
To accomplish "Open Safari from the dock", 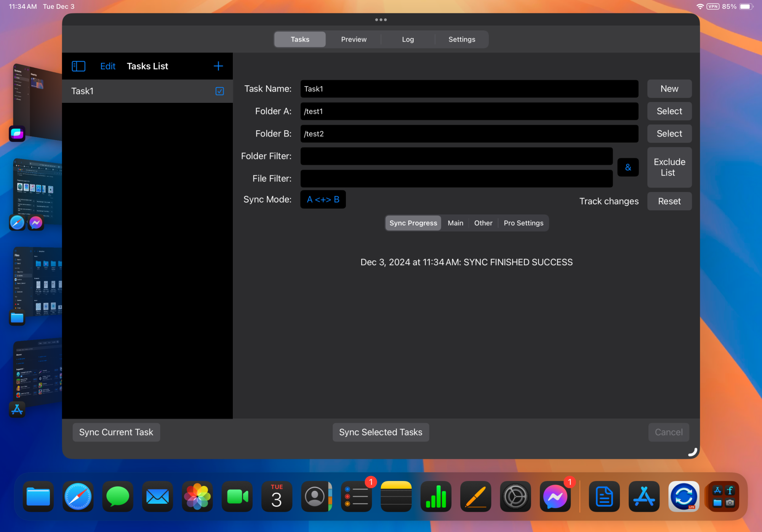I will coord(78,496).
